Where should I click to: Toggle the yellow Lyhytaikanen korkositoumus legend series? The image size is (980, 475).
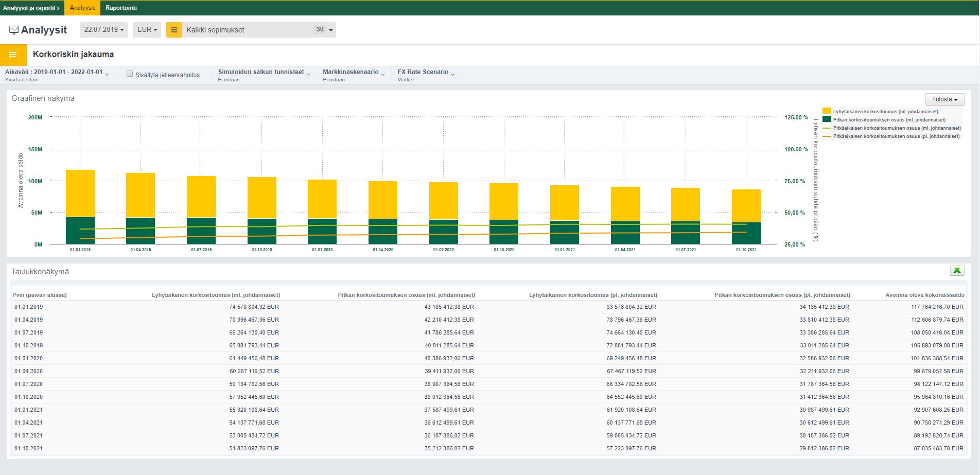point(885,111)
